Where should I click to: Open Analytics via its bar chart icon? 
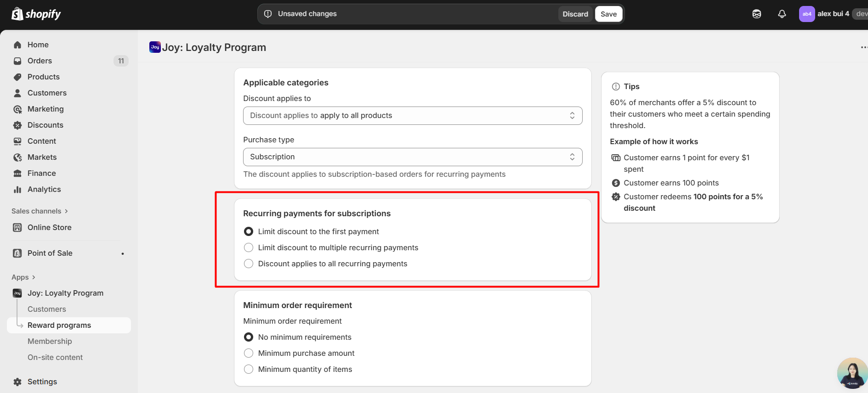[17, 190]
